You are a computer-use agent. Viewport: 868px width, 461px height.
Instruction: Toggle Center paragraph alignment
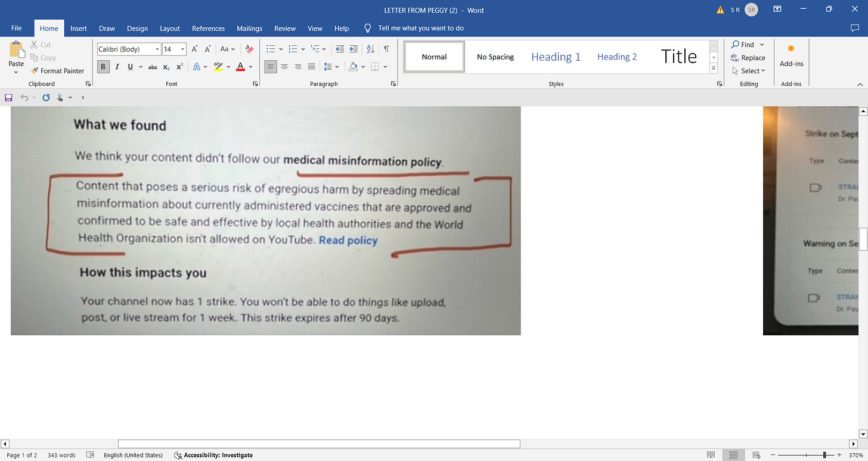(x=284, y=67)
